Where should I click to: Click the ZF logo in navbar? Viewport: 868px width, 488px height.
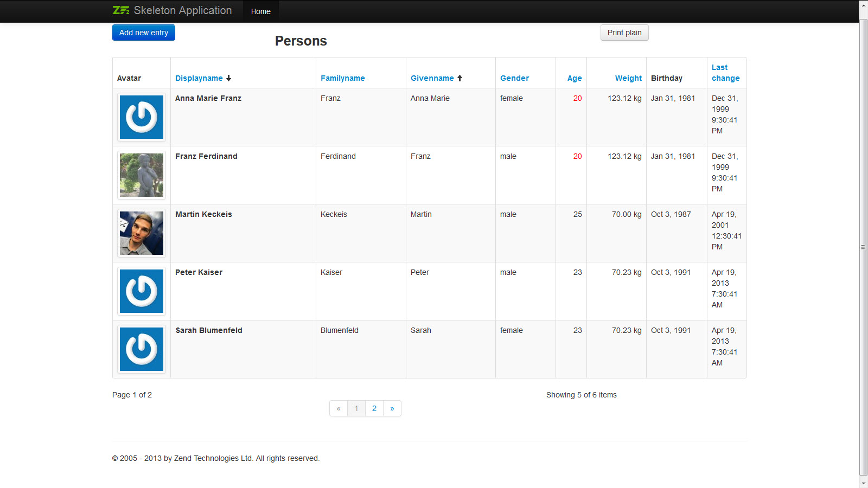pos(121,10)
